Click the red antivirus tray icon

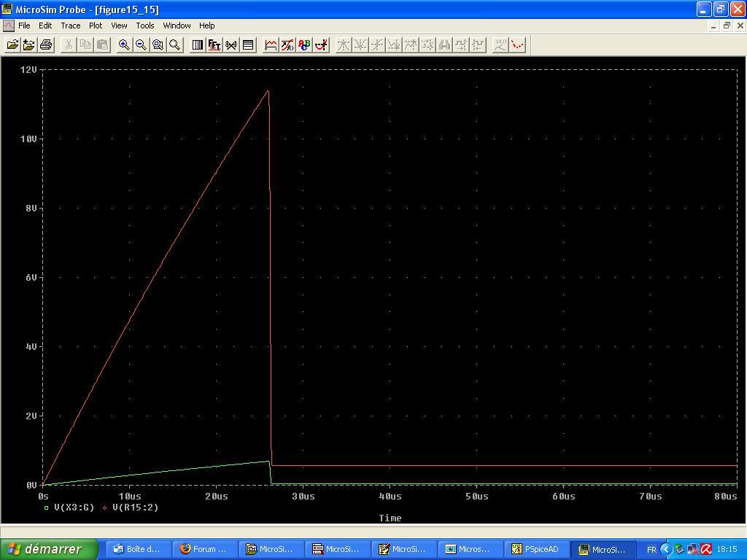tap(706, 550)
